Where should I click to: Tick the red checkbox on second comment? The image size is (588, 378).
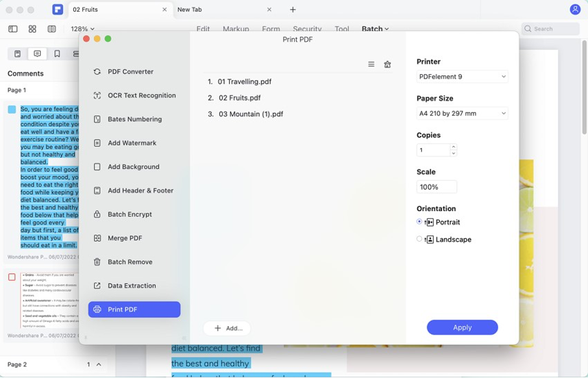coord(12,277)
